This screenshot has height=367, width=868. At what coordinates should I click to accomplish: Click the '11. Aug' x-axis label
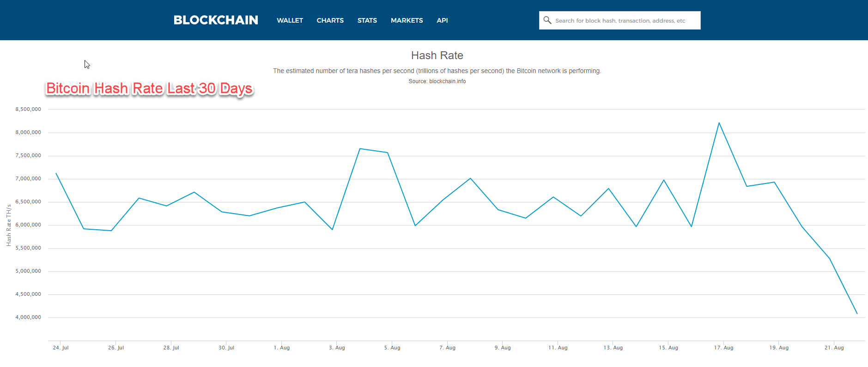click(558, 348)
